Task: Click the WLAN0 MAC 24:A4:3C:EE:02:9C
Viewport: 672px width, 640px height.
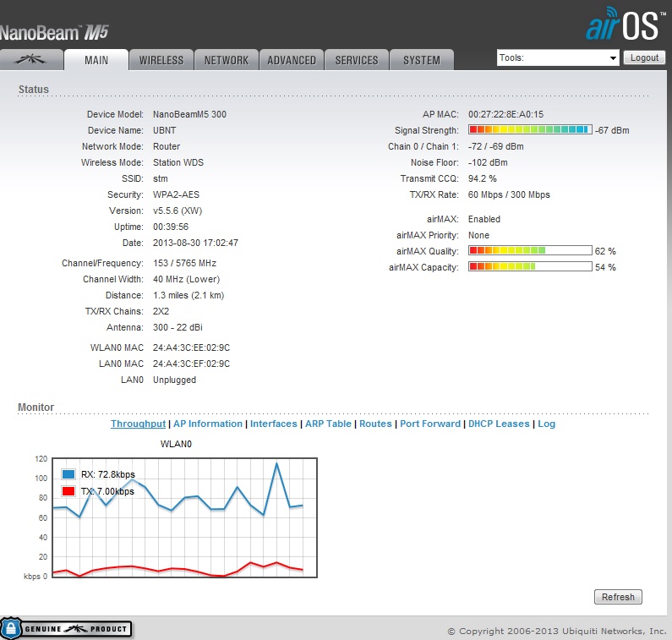Action: (x=191, y=347)
